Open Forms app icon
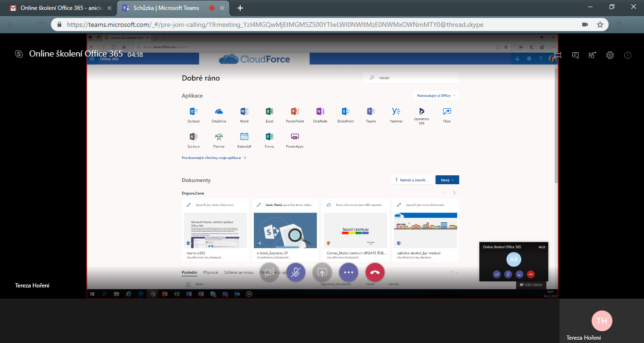Screen dimensions: 644x343 269,140
